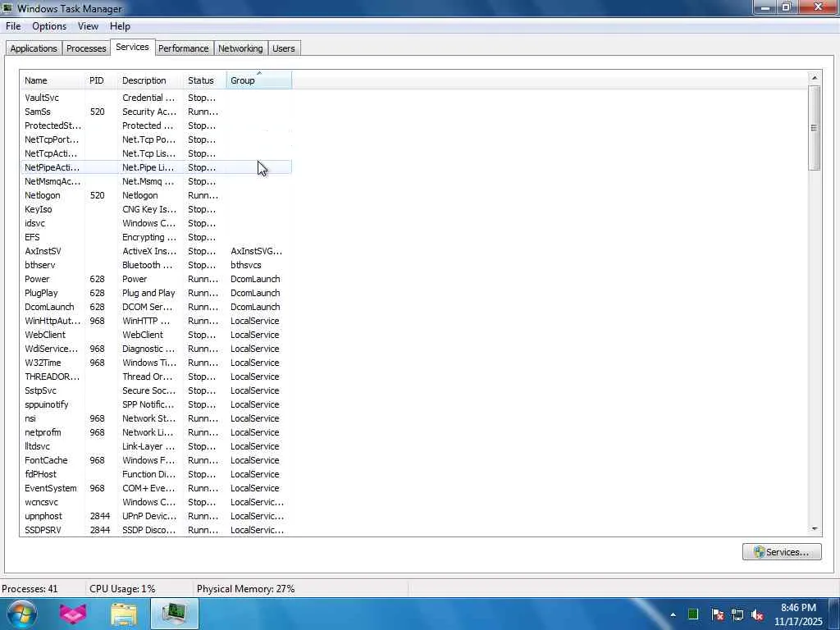The image size is (840, 630).
Task: Select the WebClient service name
Action: tap(45, 335)
